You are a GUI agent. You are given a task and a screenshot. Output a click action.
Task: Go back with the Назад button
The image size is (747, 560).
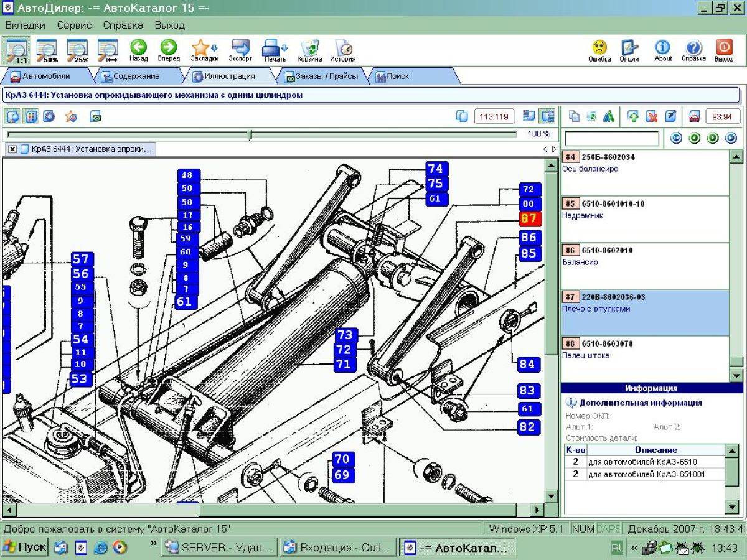138,50
